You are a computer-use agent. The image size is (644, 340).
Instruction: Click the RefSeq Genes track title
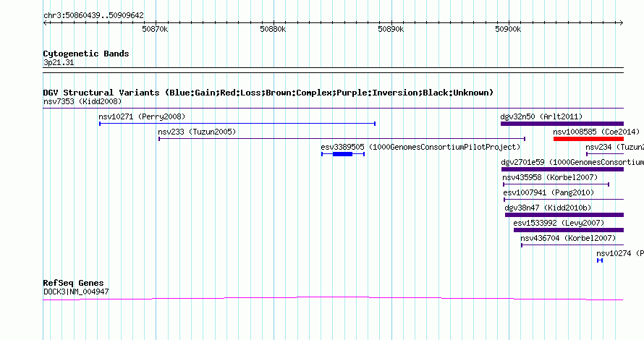click(73, 283)
